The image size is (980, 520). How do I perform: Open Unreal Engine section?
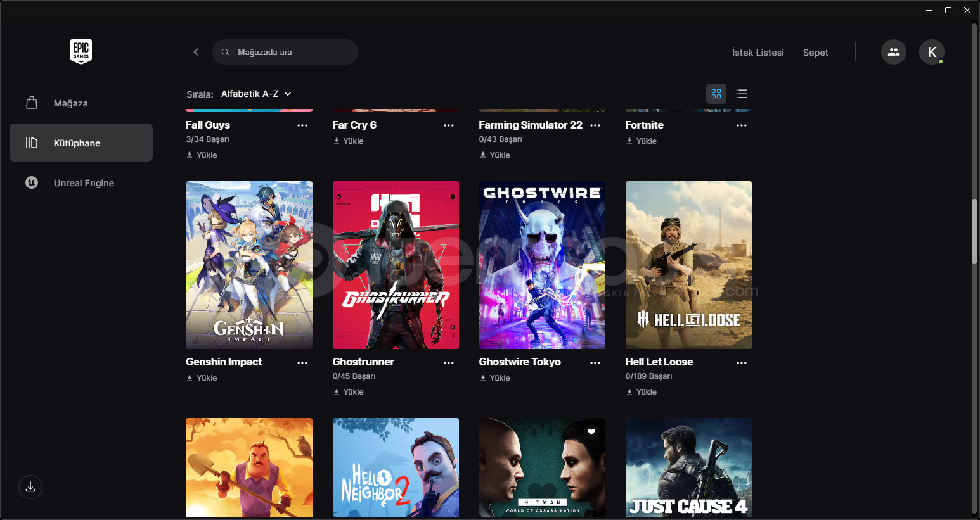click(x=81, y=182)
